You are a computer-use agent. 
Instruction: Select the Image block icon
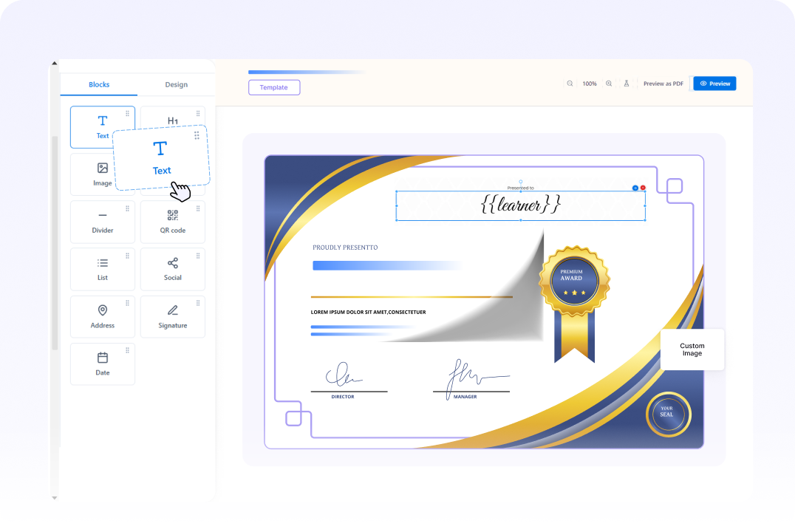tap(103, 168)
